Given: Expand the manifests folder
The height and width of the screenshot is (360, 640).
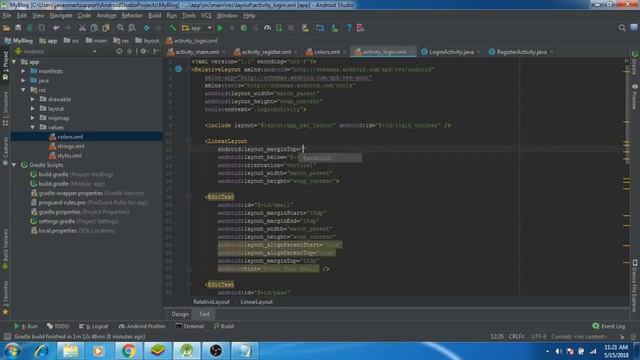Looking at the screenshot, I should [23, 71].
